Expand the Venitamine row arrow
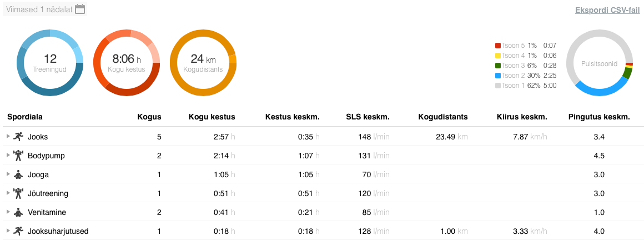Screen dimensions: 644x240 click(x=8, y=212)
